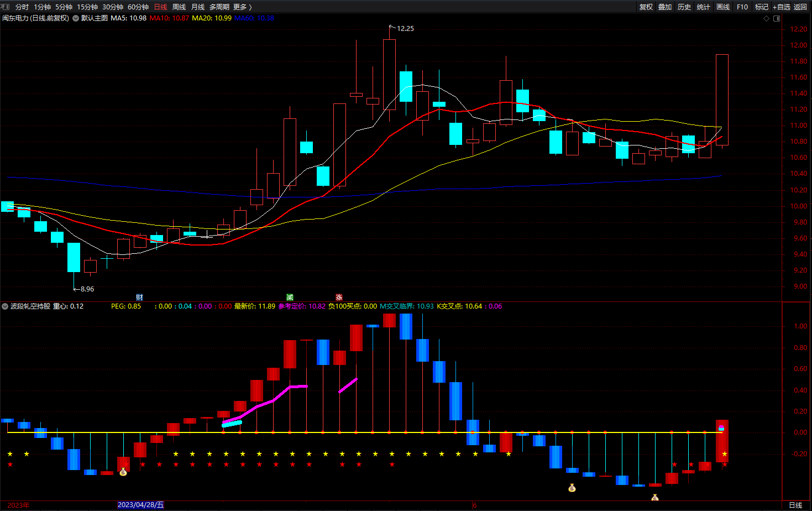Switch to the 月线 monthly tab
The image size is (812, 511).
[198, 7]
